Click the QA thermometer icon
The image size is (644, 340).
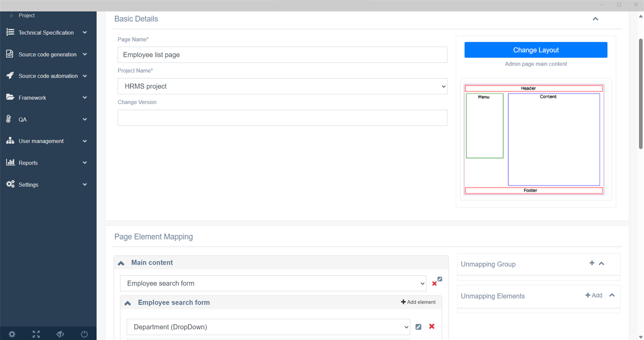click(x=9, y=119)
